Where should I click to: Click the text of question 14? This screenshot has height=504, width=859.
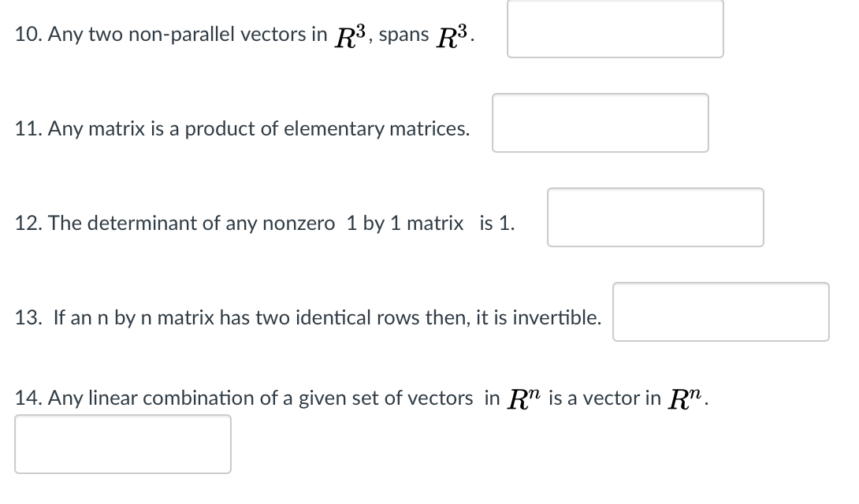tap(355, 398)
